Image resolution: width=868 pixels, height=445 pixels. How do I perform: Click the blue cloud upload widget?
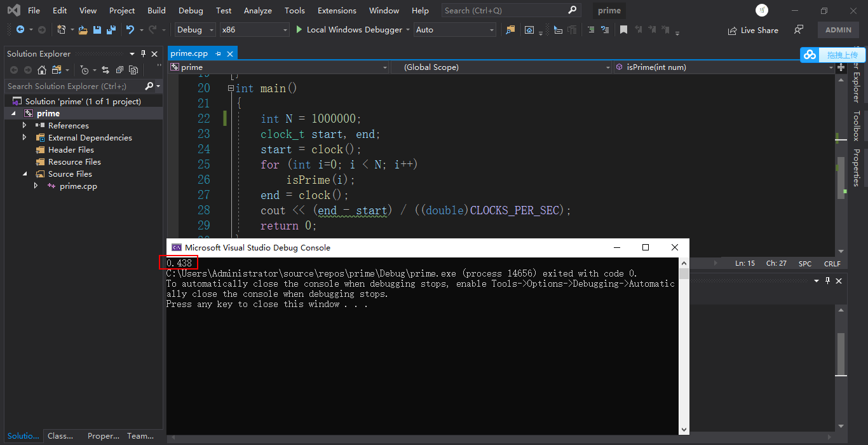[832, 55]
